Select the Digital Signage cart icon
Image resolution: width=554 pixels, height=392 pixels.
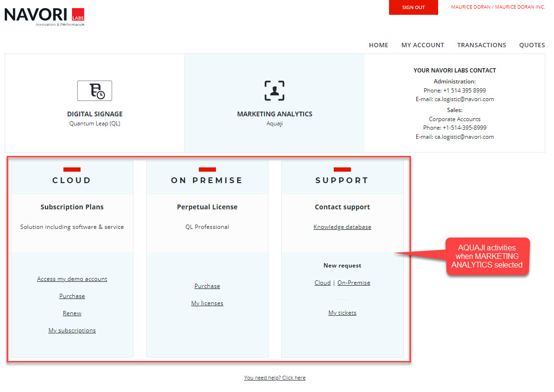tap(95, 91)
